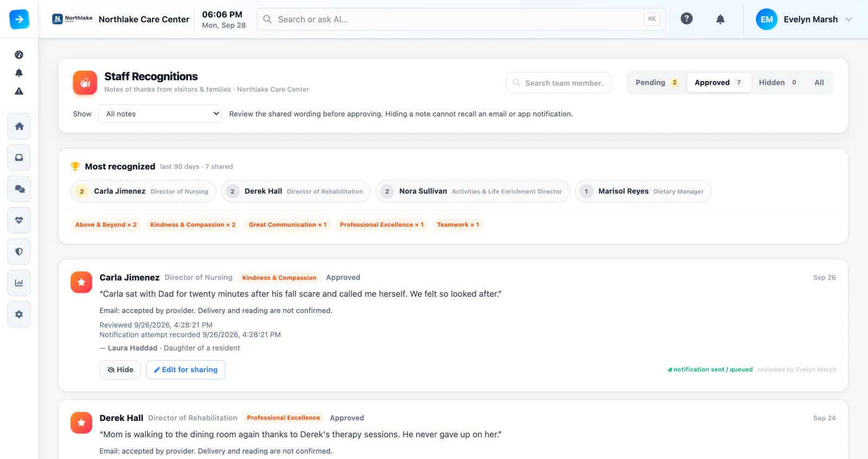Viewport: 868px width, 459px height.
Task: Click the Professional Excellence × 1 tag
Action: (381, 225)
